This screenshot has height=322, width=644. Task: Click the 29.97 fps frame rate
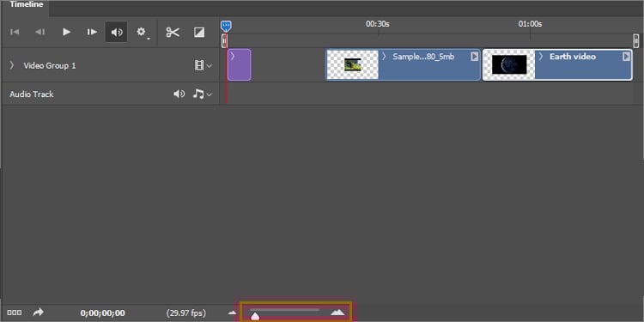coord(186,313)
